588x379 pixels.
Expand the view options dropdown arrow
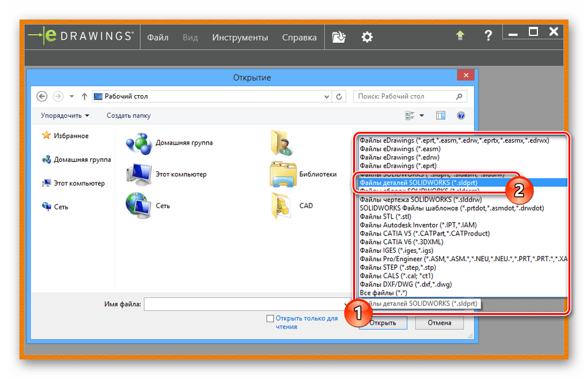pos(422,115)
